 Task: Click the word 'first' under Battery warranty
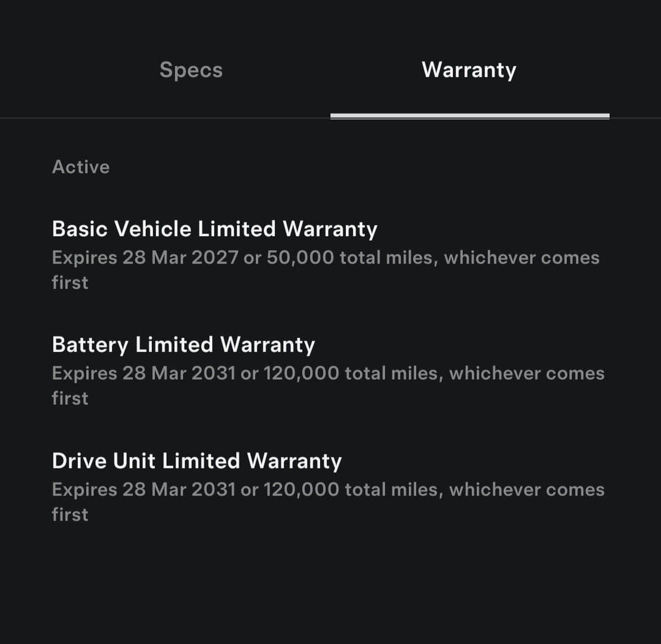coord(70,399)
